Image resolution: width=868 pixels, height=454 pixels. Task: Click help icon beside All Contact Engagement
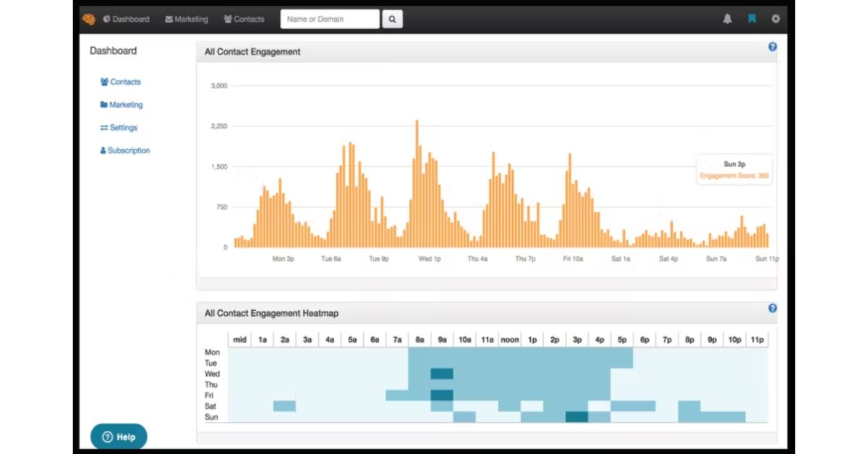coord(773,47)
